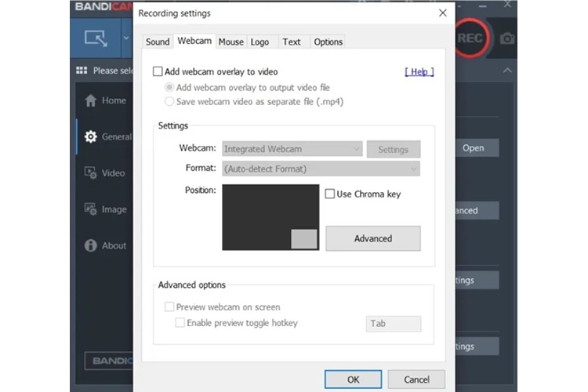This screenshot has width=588, height=392.
Task: Click the grid icon beside Please select
Action: pyautogui.click(x=82, y=70)
